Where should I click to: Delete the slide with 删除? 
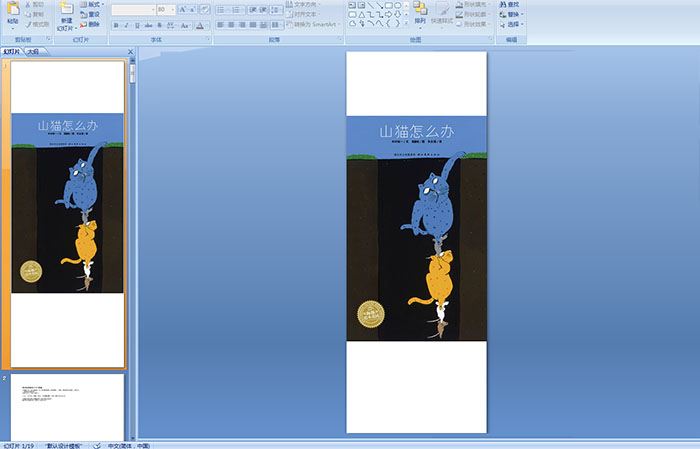[x=90, y=24]
